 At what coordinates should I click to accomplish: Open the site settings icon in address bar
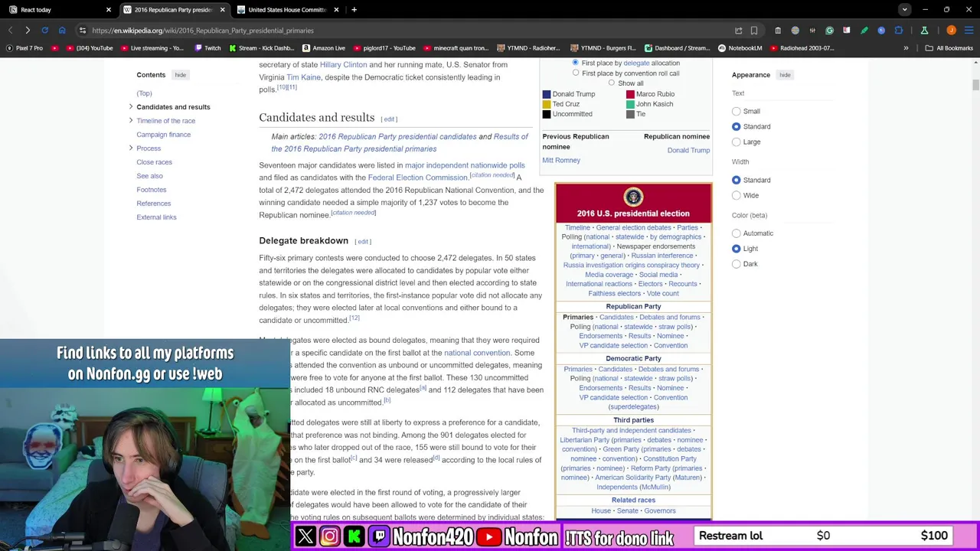pos(82,31)
